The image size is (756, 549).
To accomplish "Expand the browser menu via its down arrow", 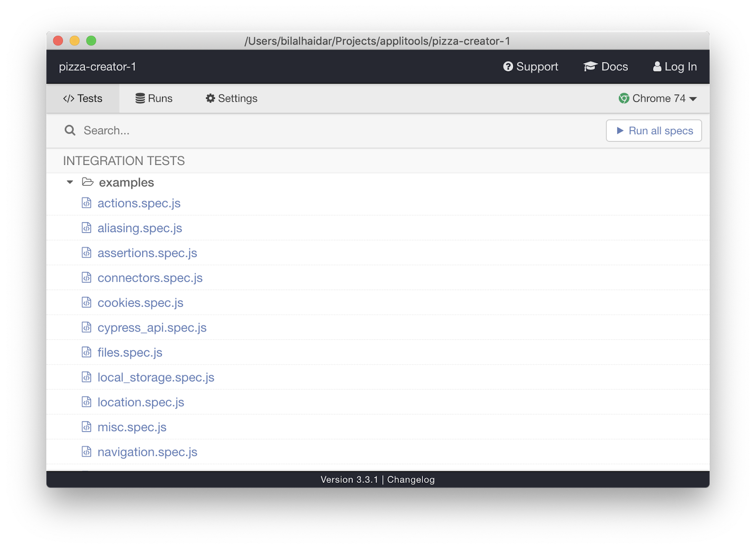I will click(693, 99).
